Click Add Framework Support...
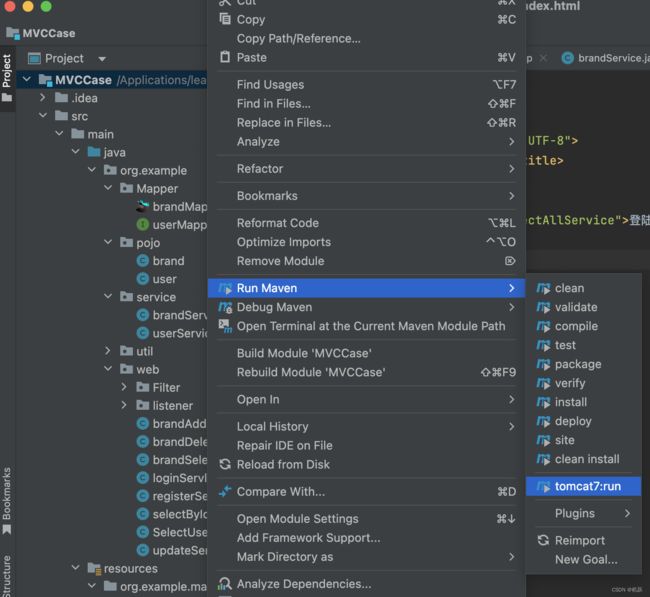The height and width of the screenshot is (597, 650). [x=366, y=538]
